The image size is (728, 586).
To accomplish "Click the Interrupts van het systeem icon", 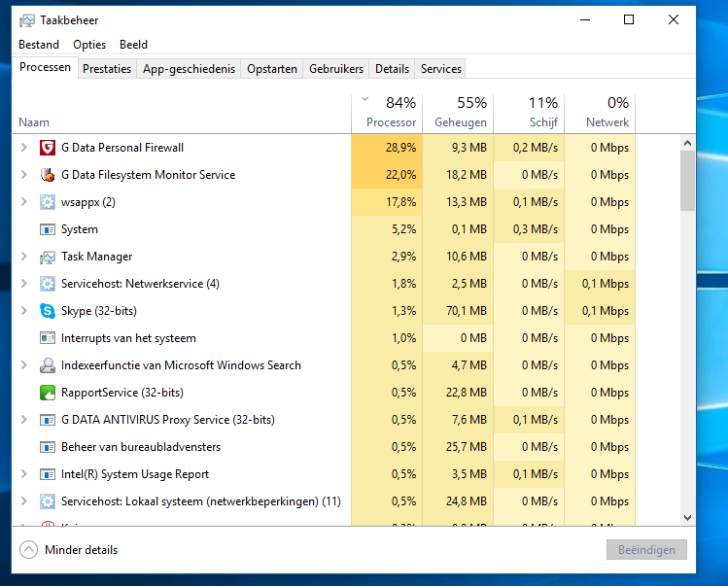I will pyautogui.click(x=48, y=338).
